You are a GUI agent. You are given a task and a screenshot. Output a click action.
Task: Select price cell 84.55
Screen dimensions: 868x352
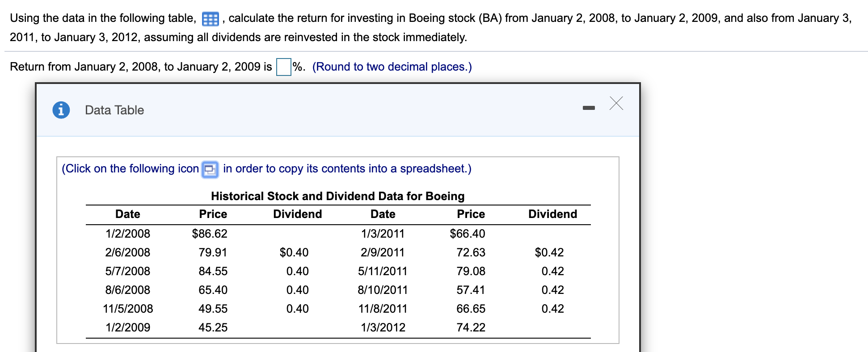(213, 271)
